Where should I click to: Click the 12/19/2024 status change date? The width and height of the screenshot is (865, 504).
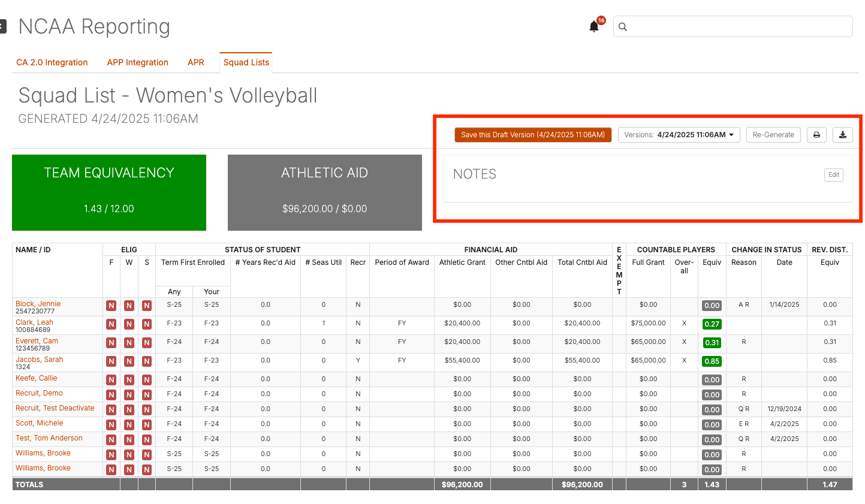784,409
